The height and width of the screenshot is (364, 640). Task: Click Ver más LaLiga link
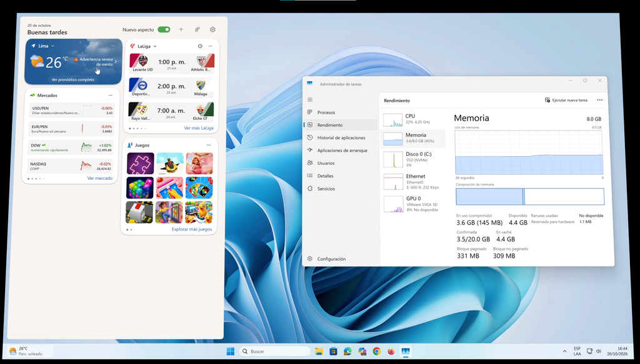point(198,128)
